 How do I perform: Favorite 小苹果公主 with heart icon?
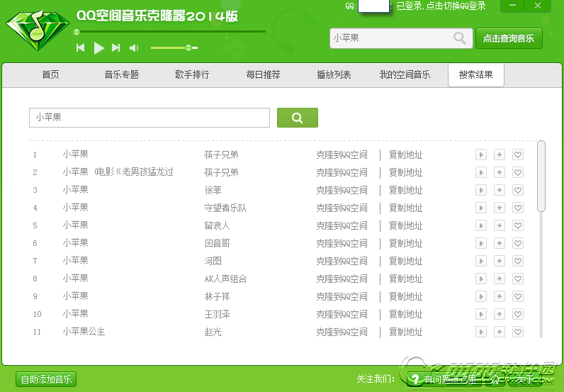coord(518,332)
